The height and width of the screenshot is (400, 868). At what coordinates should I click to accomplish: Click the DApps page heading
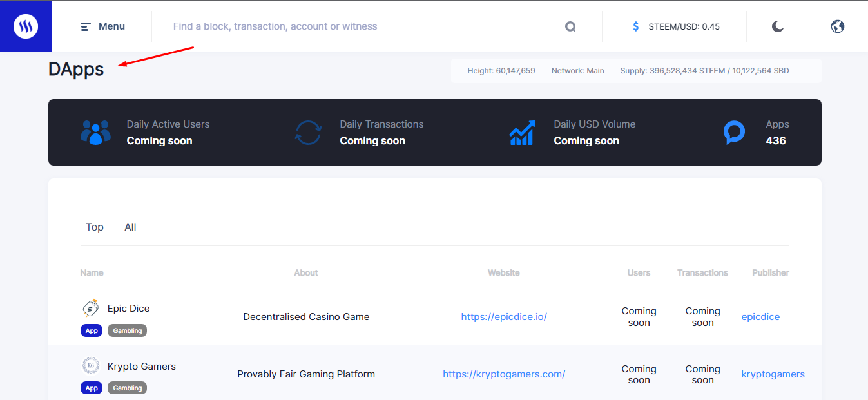(x=76, y=70)
